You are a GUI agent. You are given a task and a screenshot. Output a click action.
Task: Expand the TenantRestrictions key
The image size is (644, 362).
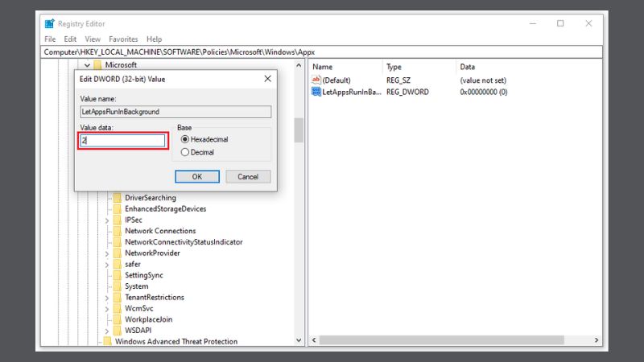click(107, 298)
